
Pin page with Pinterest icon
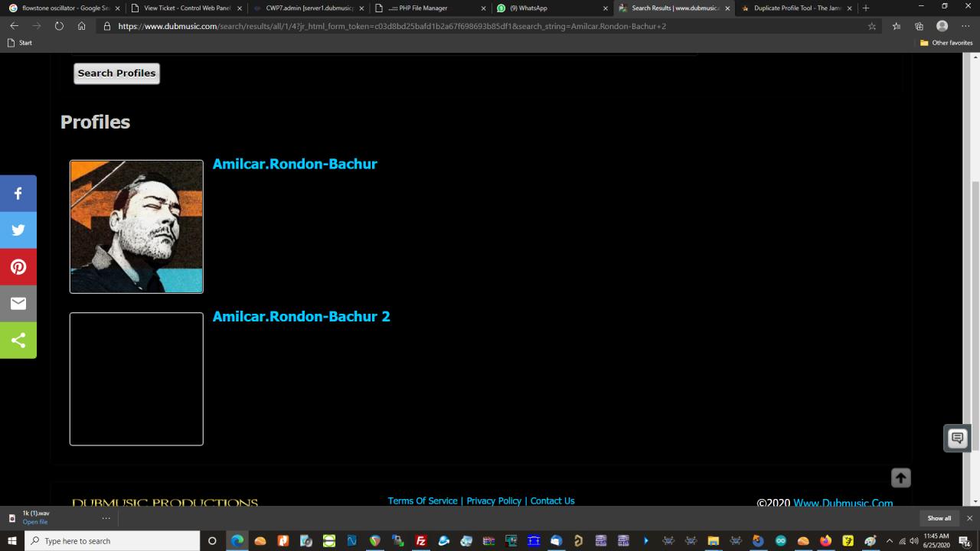[x=18, y=267]
